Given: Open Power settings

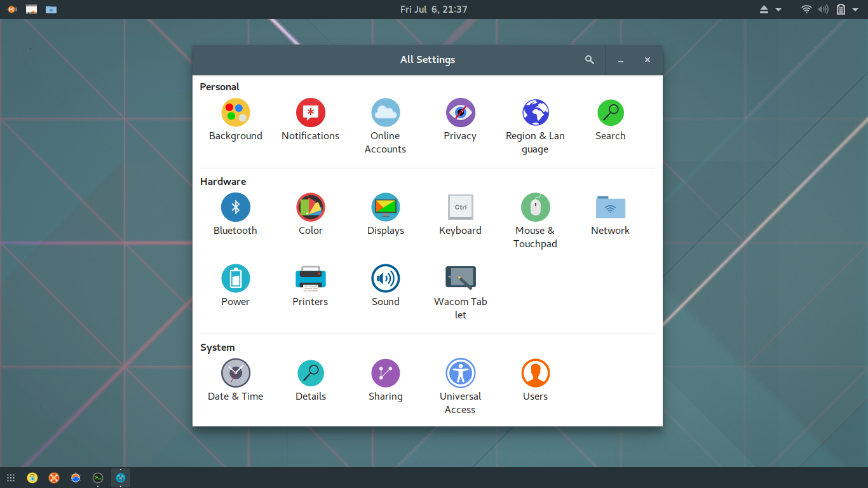Looking at the screenshot, I should pyautogui.click(x=236, y=286).
